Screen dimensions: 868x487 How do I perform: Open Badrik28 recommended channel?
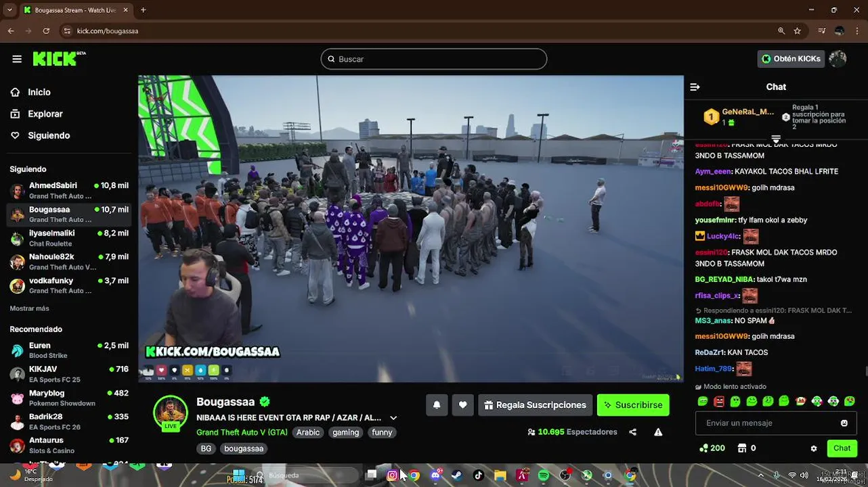tap(69, 421)
